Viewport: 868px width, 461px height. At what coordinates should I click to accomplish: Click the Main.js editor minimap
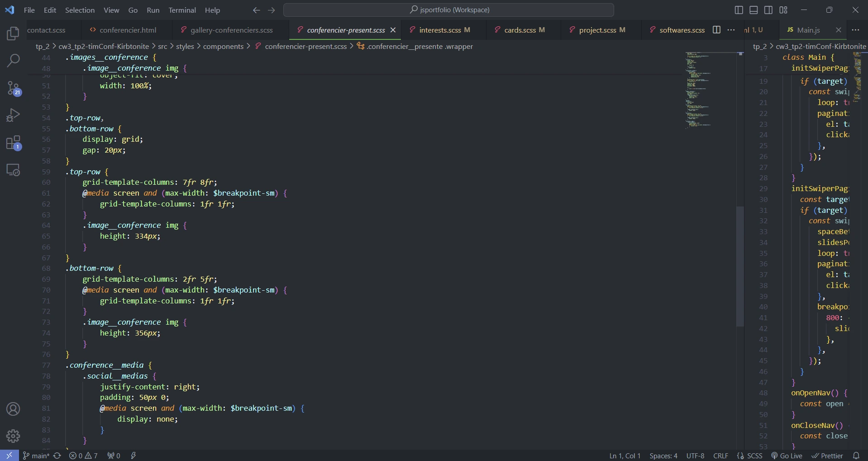coord(857,77)
